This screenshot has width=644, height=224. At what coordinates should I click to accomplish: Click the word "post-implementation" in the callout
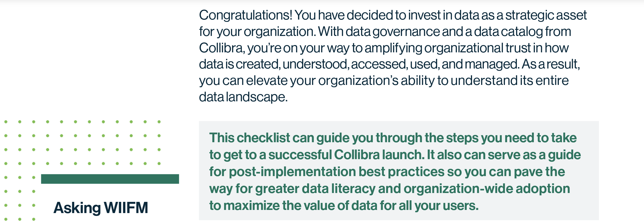pyautogui.click(x=292, y=172)
